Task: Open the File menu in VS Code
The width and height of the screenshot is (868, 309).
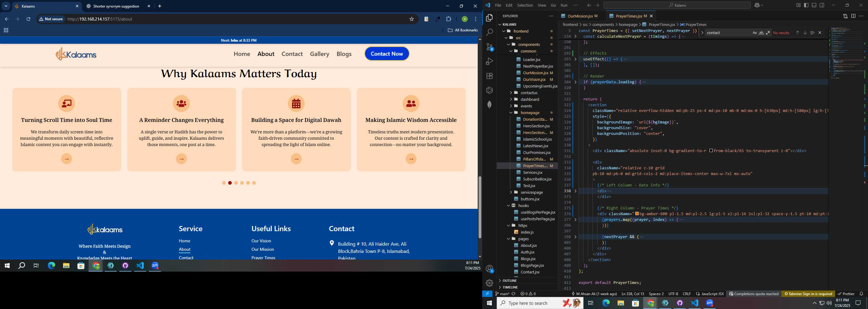Action: [498, 5]
